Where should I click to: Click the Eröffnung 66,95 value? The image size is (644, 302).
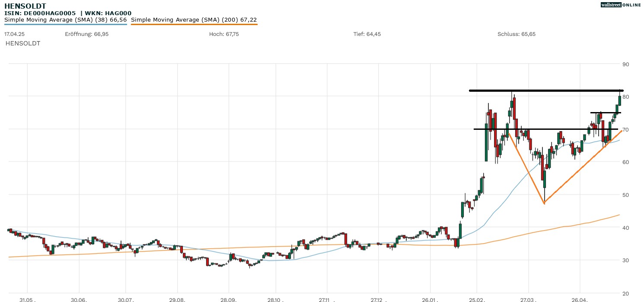click(x=86, y=34)
